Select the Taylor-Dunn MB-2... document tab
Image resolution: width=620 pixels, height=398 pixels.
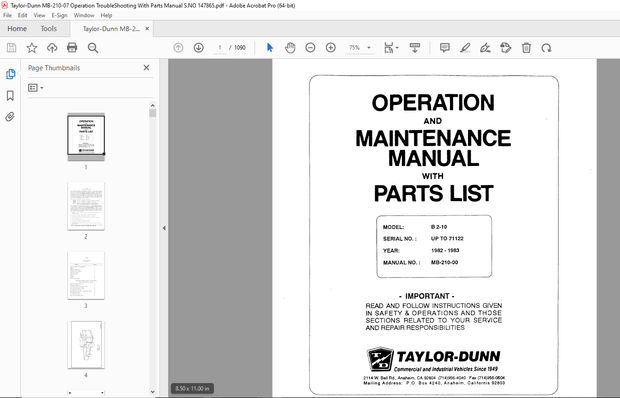coord(111,29)
